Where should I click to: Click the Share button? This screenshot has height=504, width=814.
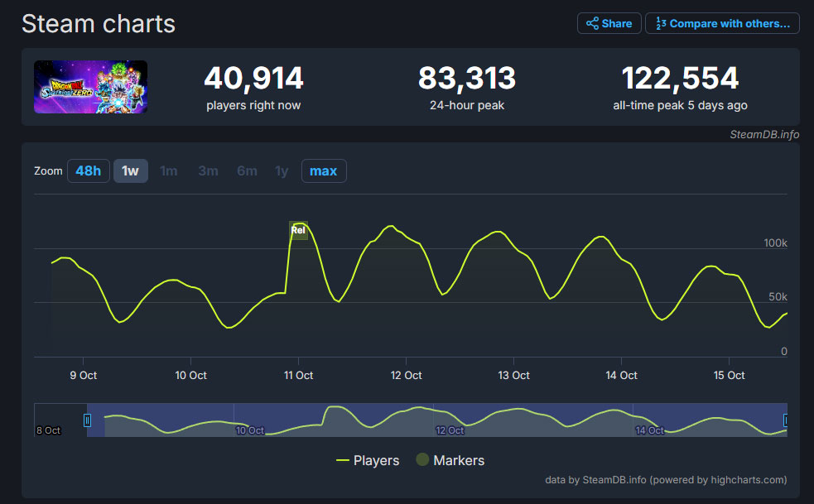coord(609,23)
